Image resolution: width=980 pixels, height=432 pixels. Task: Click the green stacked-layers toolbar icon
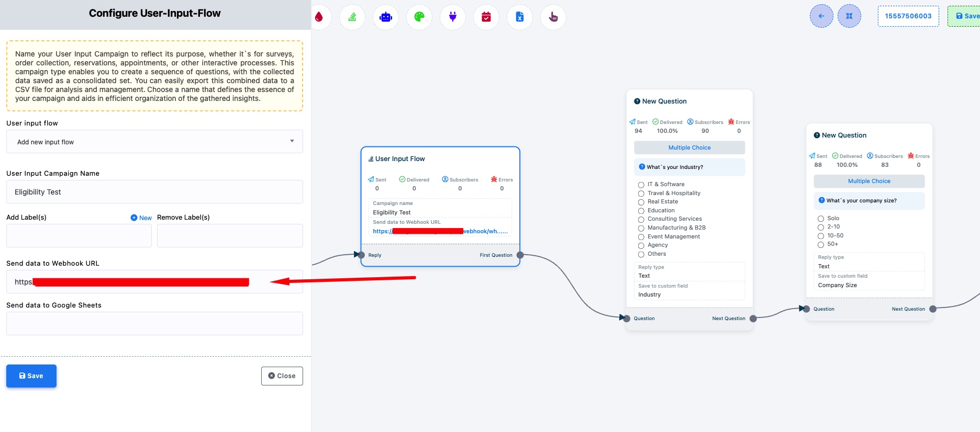(x=352, y=17)
